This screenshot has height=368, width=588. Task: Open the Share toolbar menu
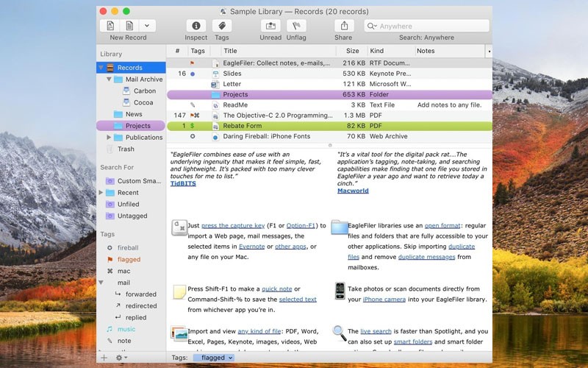(344, 26)
